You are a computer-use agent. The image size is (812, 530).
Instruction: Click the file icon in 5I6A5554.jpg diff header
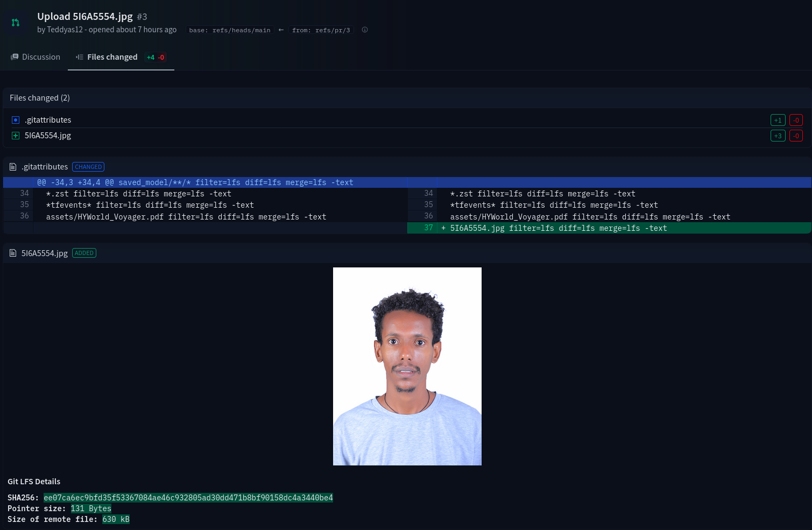pos(13,253)
